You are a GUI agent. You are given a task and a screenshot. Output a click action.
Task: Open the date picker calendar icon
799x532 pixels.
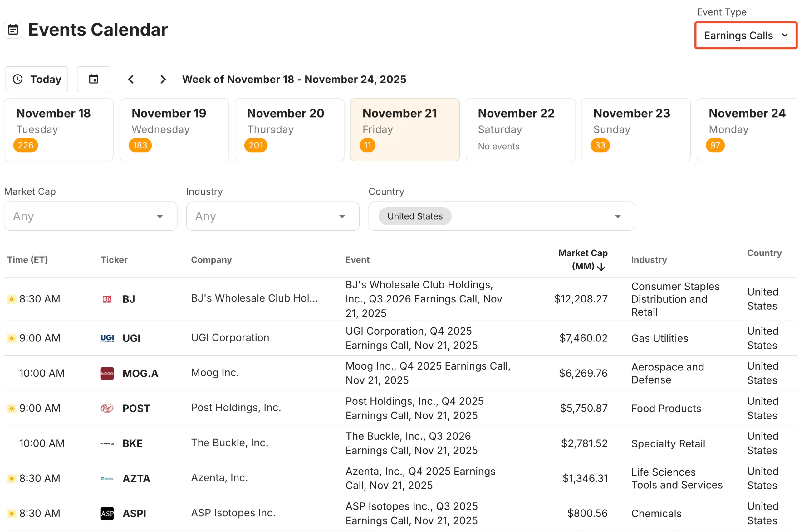pyautogui.click(x=93, y=79)
